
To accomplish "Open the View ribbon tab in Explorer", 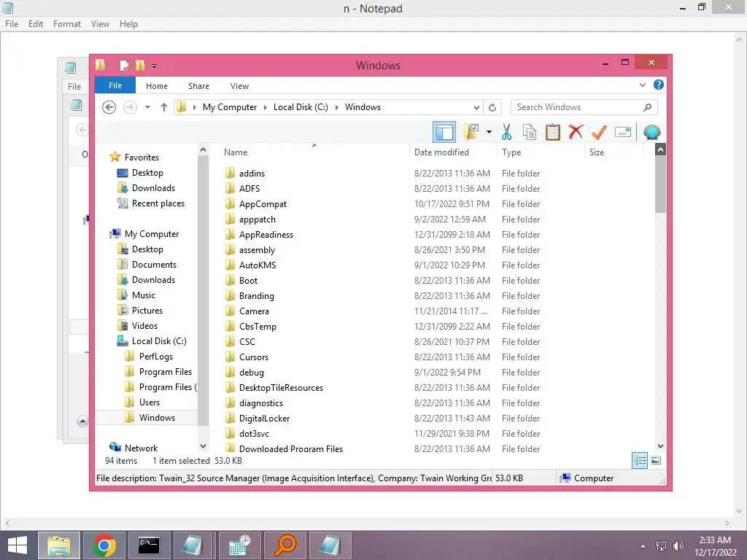I will (x=239, y=86).
